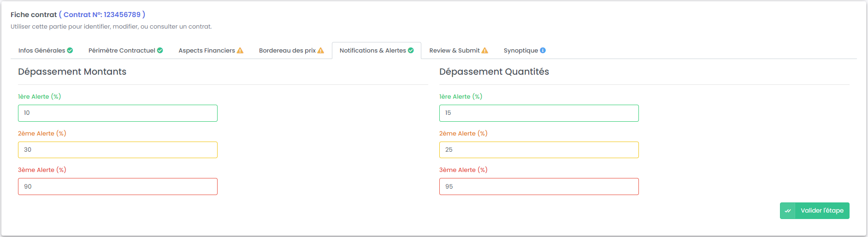868x237 pixels.
Task: Click green check icon beside Notifications & Alertes
Action: 411,50
